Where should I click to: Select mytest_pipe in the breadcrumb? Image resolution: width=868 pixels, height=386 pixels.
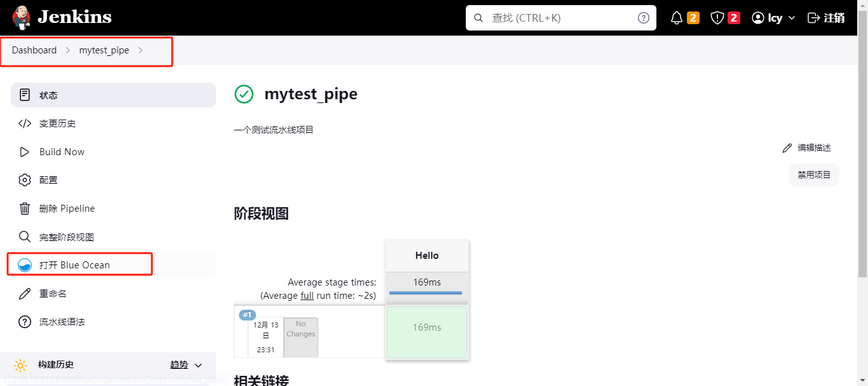click(x=104, y=50)
